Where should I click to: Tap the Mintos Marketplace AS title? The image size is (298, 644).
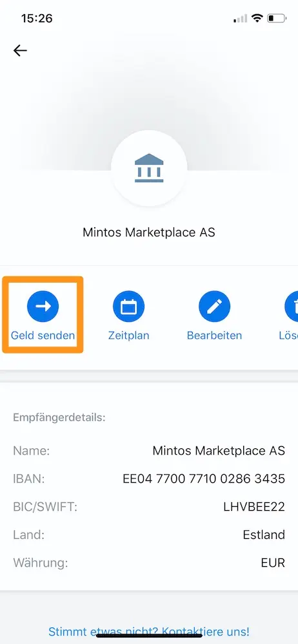(x=149, y=232)
